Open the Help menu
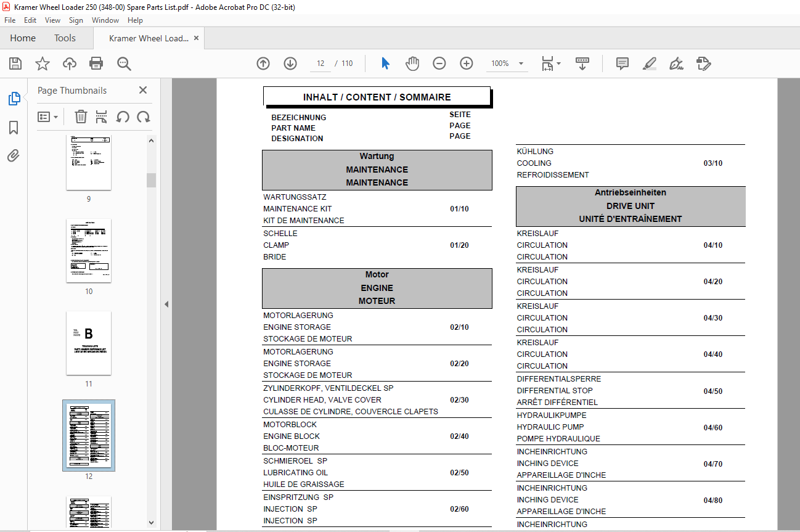Viewport: 800px width, 532px height. (x=135, y=20)
